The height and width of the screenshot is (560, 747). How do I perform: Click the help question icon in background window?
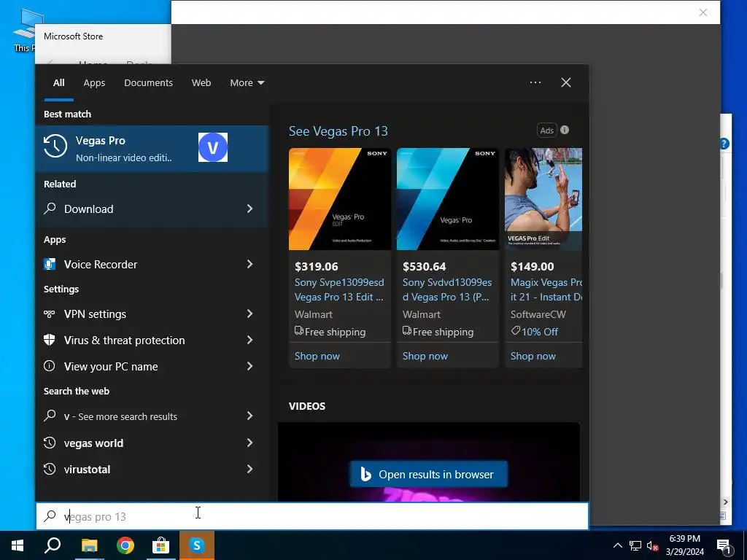tap(724, 144)
